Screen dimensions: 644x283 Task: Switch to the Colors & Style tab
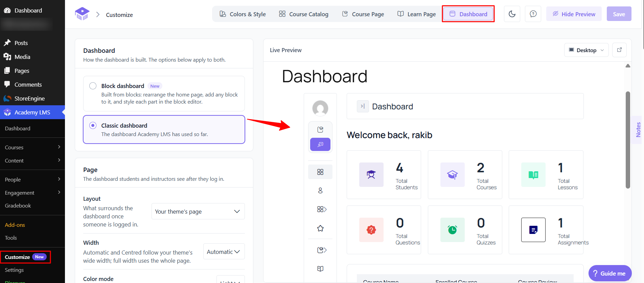pyautogui.click(x=243, y=14)
